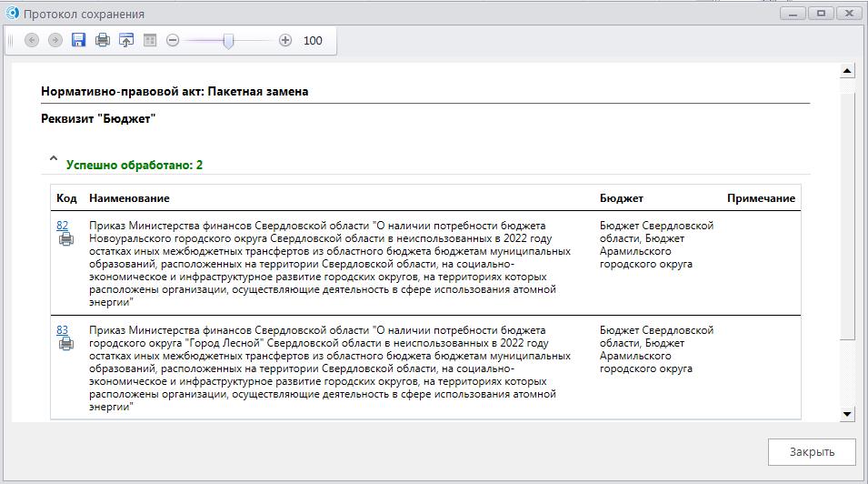Click the Закрыть button
This screenshot has width=868, height=484.
[812, 452]
